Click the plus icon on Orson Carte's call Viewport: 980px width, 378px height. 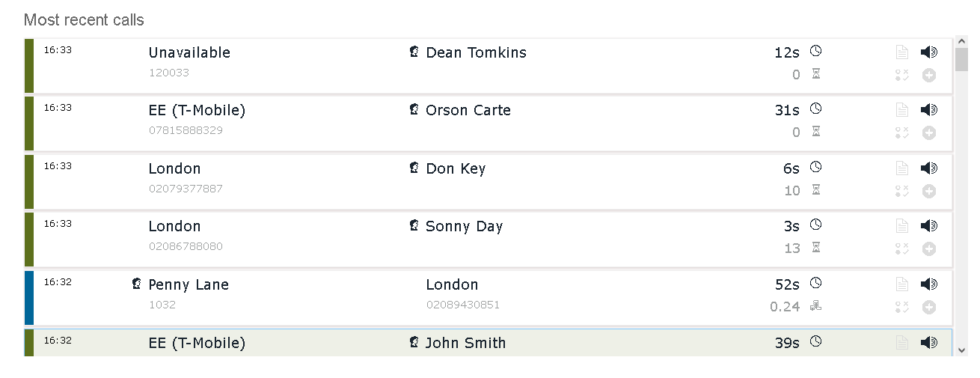tap(929, 133)
